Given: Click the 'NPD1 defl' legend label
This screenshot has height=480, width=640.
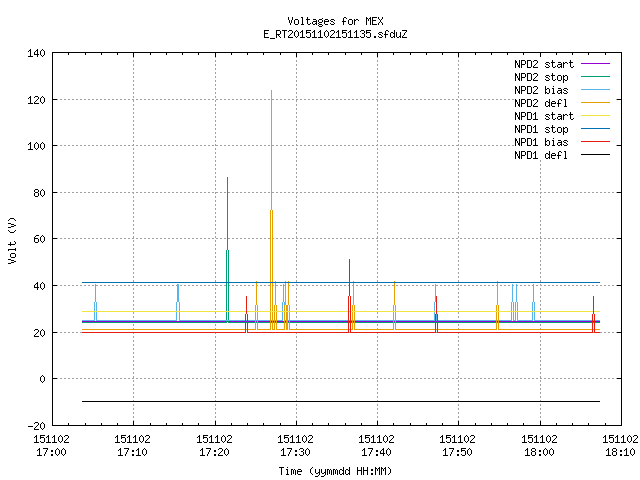Looking at the screenshot, I should (541, 156).
